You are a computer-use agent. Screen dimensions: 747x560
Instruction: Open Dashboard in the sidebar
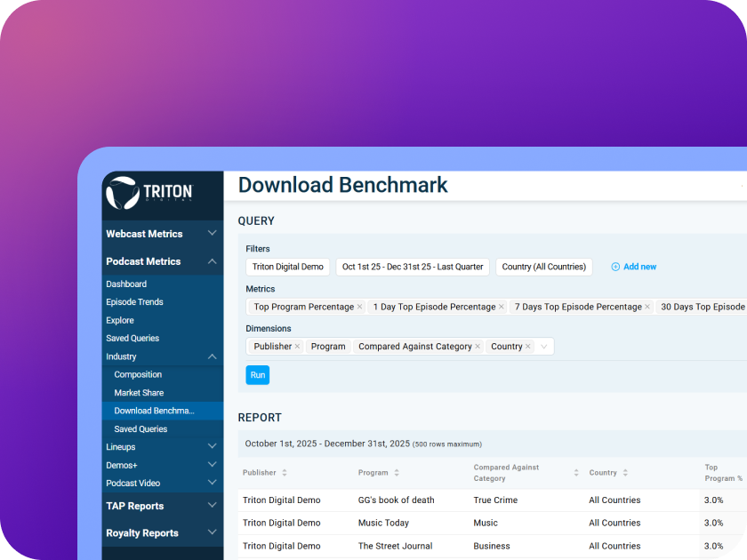(126, 284)
